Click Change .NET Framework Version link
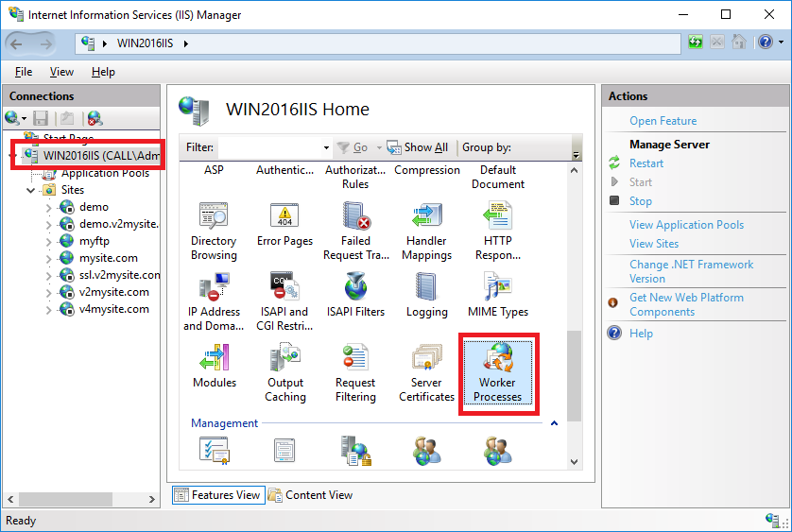Image resolution: width=792 pixels, height=532 pixels. 691,271
